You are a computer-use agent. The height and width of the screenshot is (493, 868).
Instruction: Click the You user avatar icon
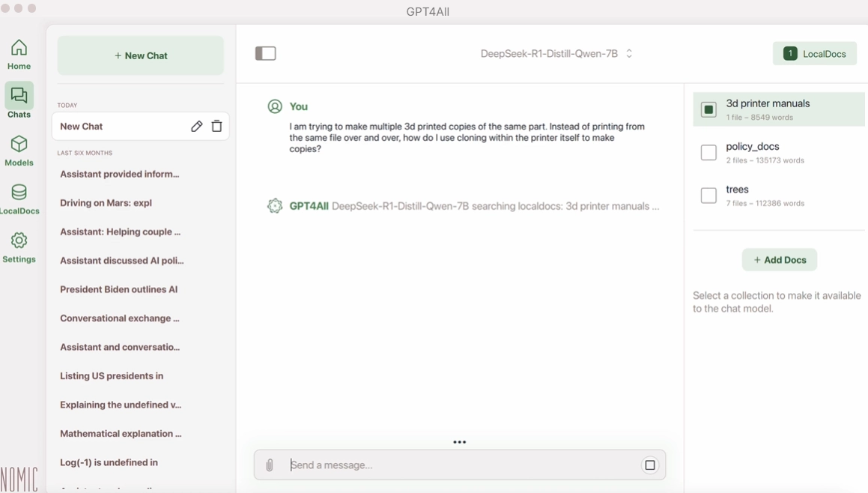point(275,106)
